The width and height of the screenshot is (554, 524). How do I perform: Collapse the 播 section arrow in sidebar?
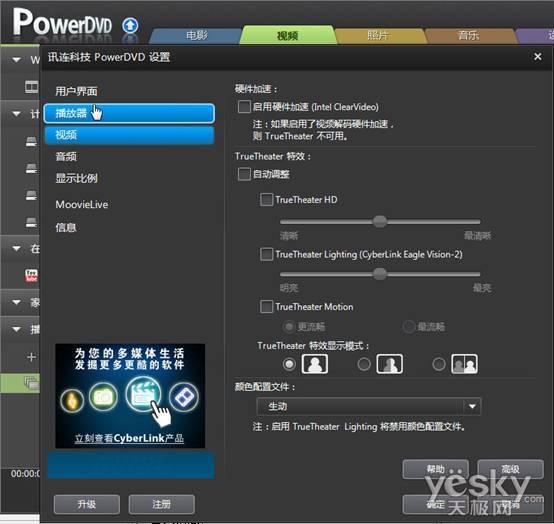(x=16, y=329)
